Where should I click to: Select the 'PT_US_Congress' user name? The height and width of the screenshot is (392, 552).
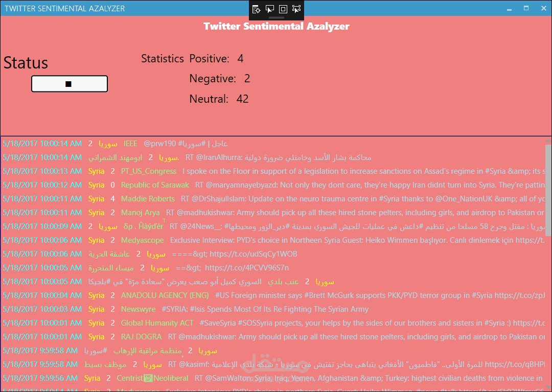149,171
